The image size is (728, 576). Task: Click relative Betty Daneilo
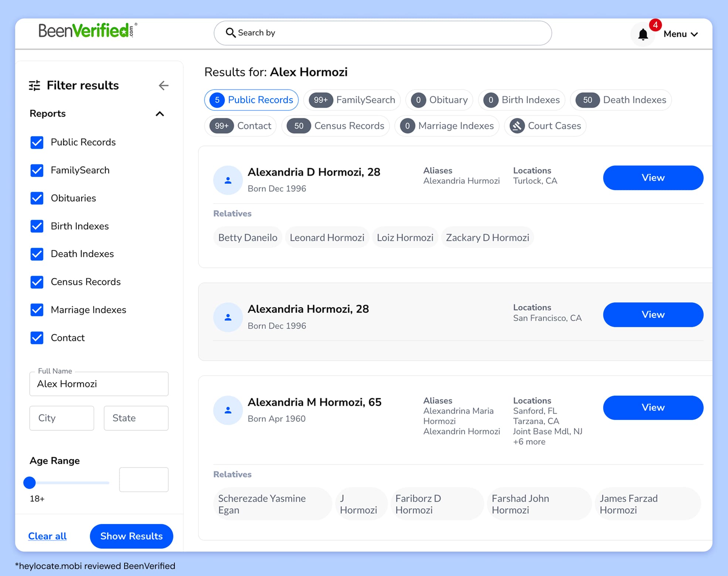[248, 238]
